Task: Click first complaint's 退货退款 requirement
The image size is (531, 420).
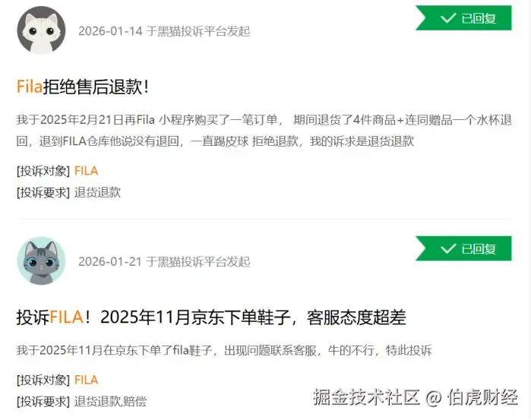Action: tap(97, 192)
